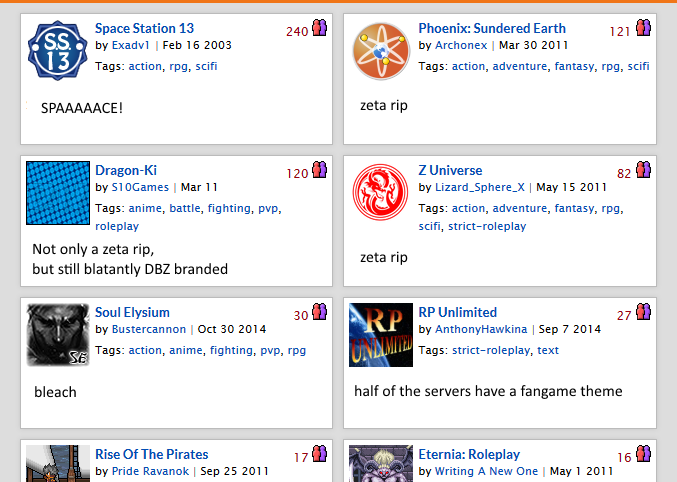Open the Soul Elysium title link

click(x=132, y=313)
